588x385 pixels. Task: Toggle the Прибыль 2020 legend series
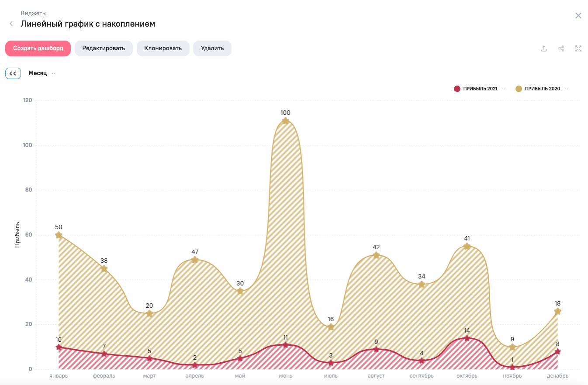[x=542, y=89]
